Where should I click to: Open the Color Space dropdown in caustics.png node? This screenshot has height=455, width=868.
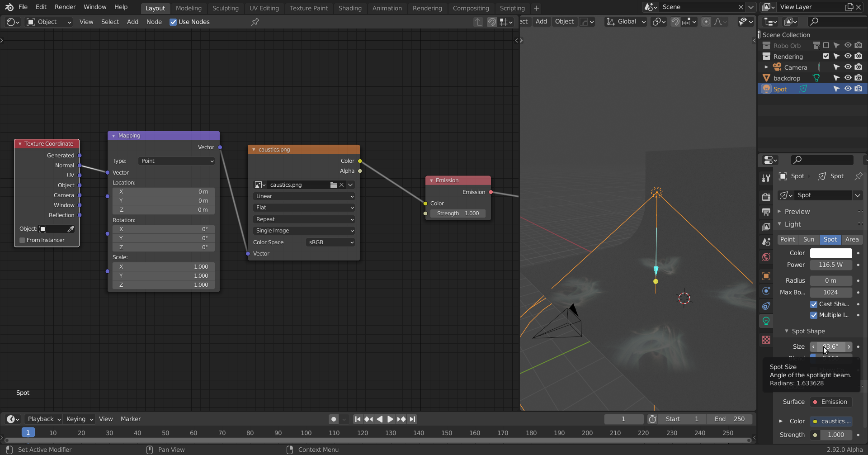point(330,242)
